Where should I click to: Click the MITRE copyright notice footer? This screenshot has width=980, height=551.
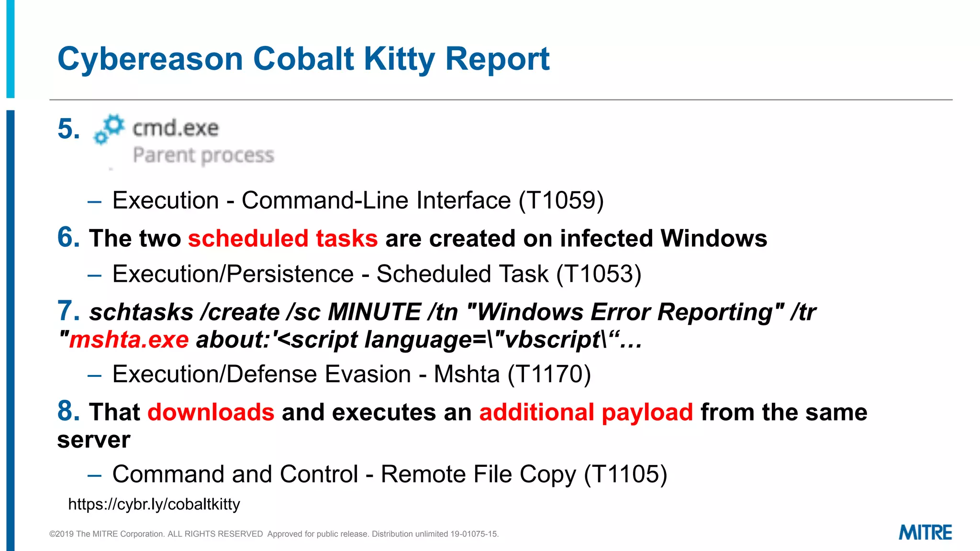click(274, 534)
